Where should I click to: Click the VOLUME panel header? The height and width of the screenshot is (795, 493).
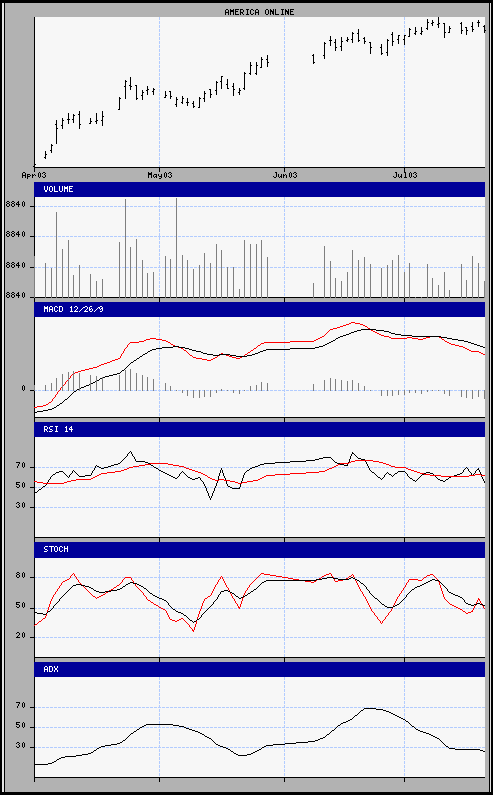260,189
